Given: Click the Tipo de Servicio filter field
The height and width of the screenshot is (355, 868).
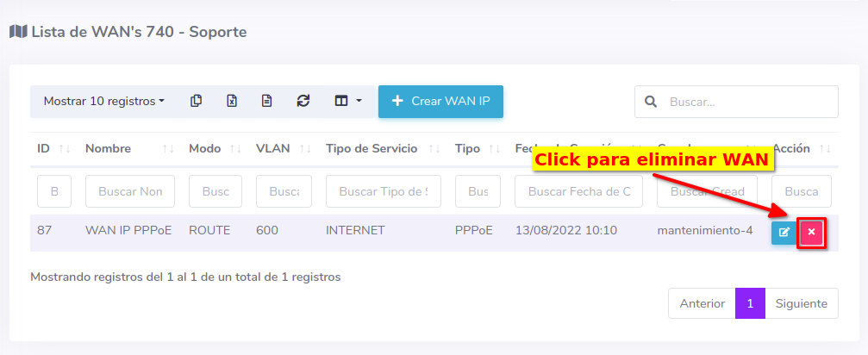Looking at the screenshot, I should [x=383, y=191].
